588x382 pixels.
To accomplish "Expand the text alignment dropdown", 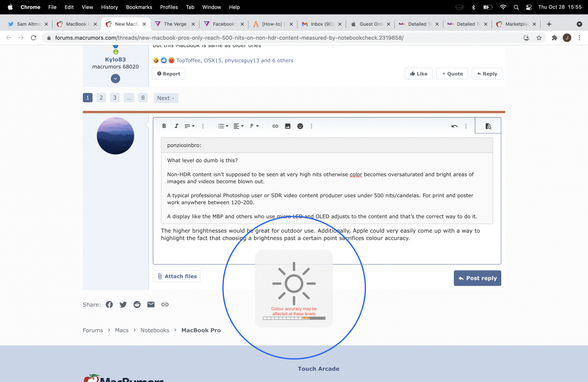I will click(238, 126).
